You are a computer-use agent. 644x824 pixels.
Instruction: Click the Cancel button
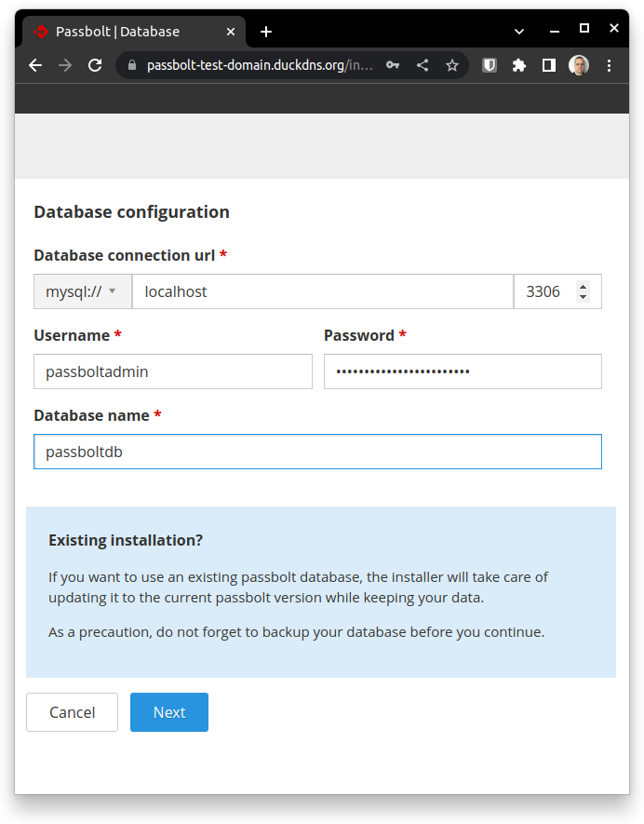(x=72, y=712)
